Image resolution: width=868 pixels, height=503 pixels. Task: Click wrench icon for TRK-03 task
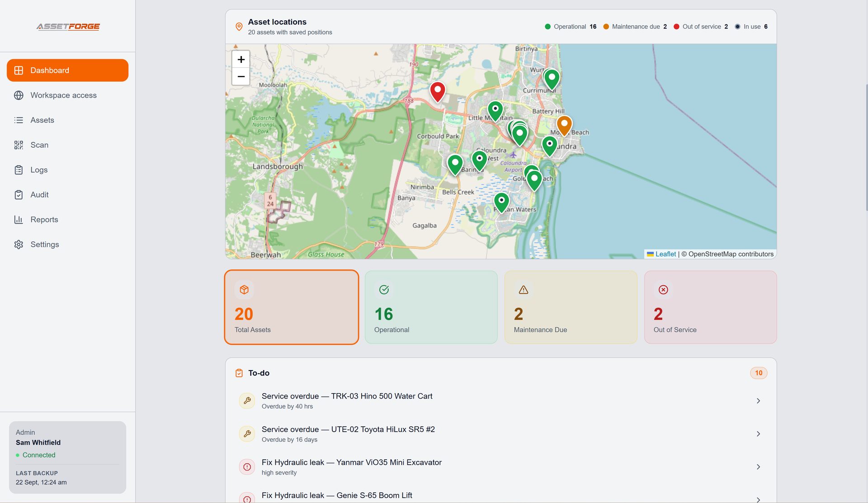coord(247,400)
